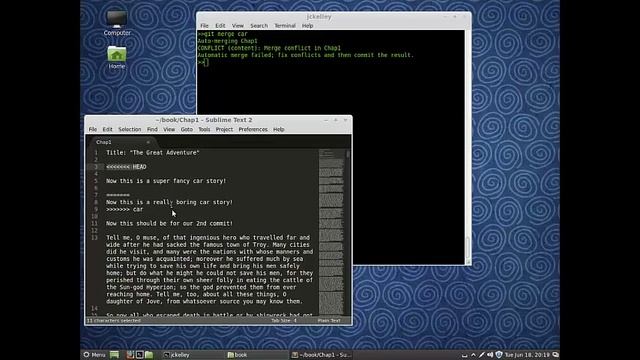The height and width of the screenshot is (360, 640).
Task: Launch the browser icon beside show desktop
Action: click(130, 355)
